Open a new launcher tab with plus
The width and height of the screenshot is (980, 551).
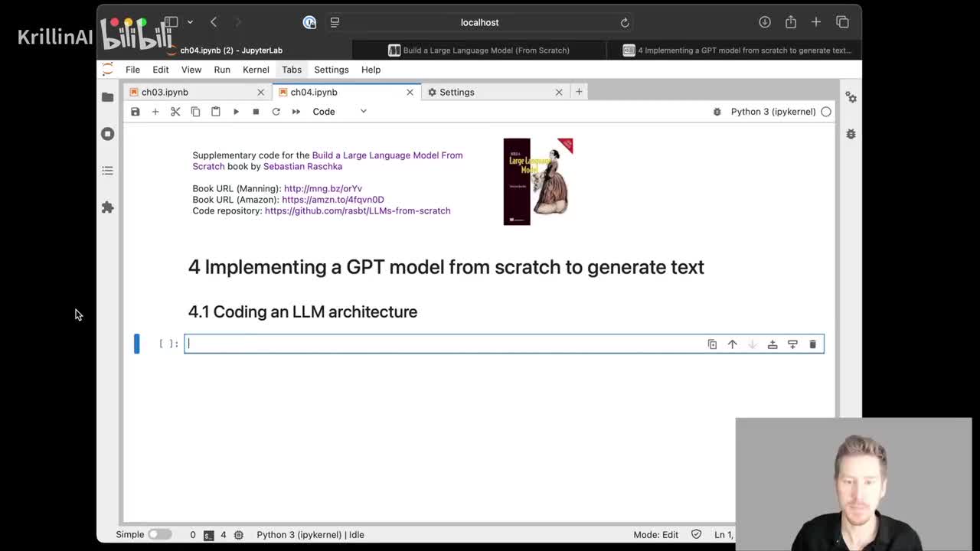coord(579,92)
